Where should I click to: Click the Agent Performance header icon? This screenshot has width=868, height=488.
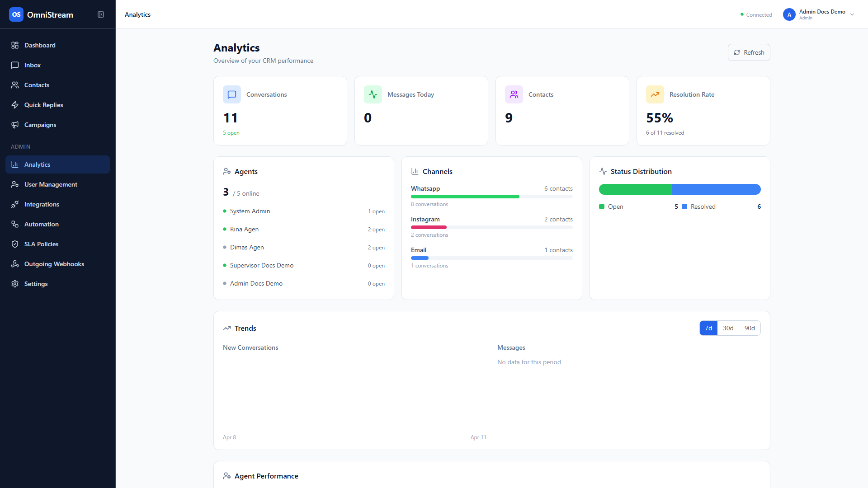(227, 476)
